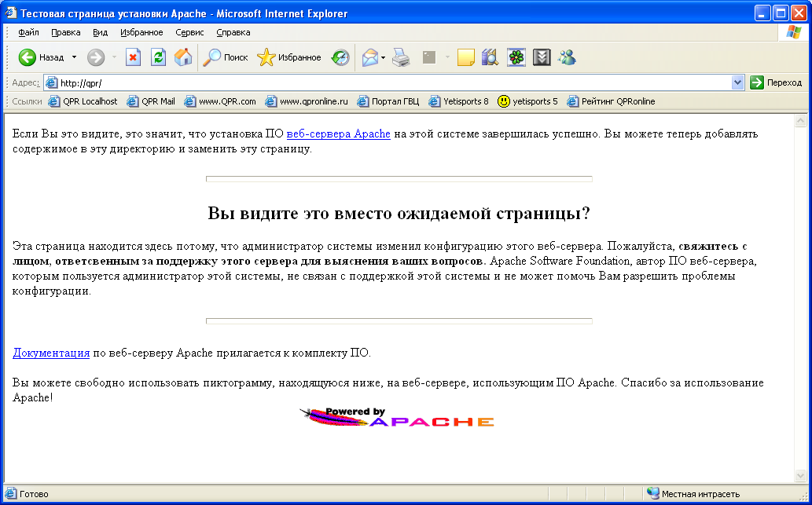Open the Messenger people icon
This screenshot has width=812, height=505.
coord(567,57)
